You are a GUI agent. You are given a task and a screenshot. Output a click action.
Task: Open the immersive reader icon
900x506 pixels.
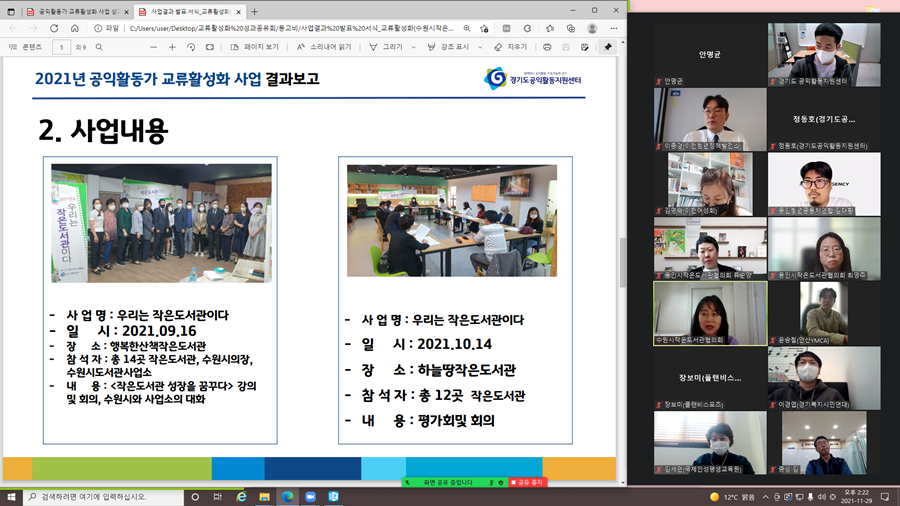coord(506,28)
